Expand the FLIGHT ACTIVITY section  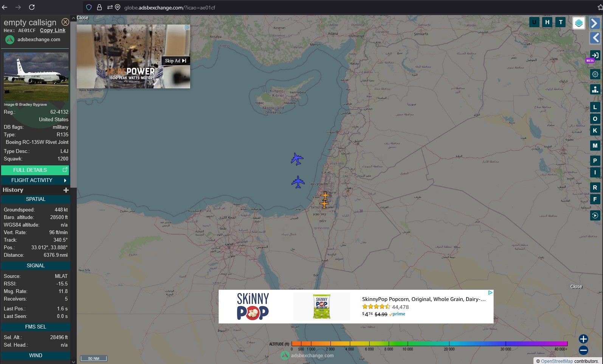click(35, 180)
